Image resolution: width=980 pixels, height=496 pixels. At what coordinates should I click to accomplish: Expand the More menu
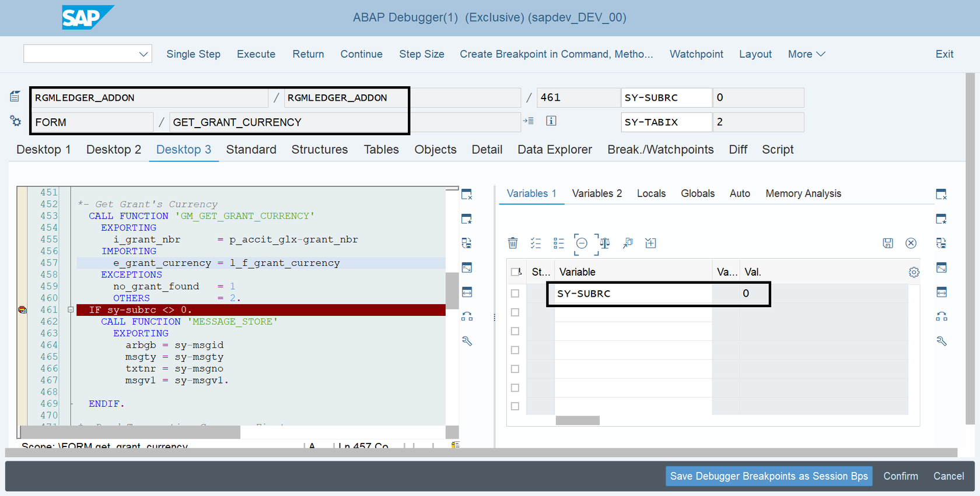tap(807, 54)
